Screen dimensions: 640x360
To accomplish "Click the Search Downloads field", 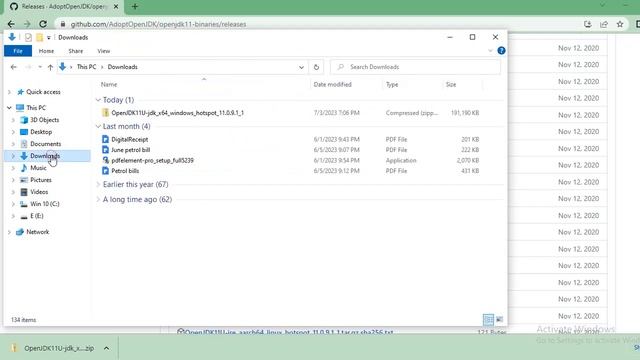I will 415,67.
